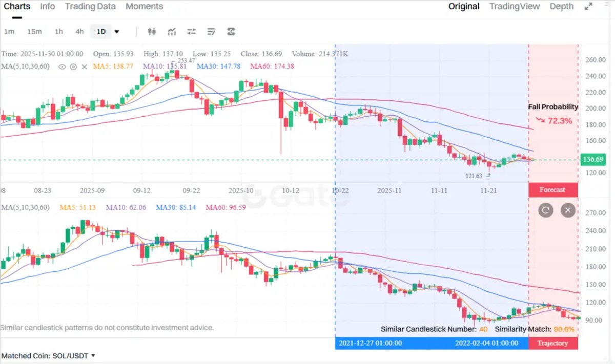
Task: Click the investment advice disclaimer text
Action: tap(107, 328)
